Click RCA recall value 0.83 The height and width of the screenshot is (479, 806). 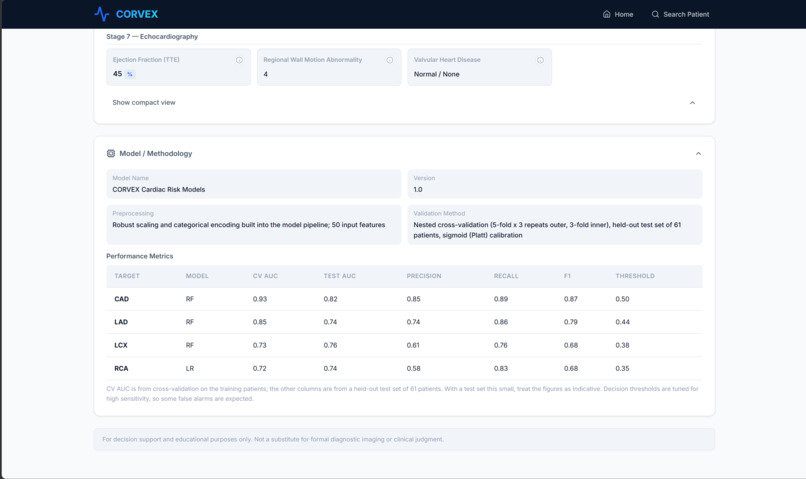click(x=501, y=368)
